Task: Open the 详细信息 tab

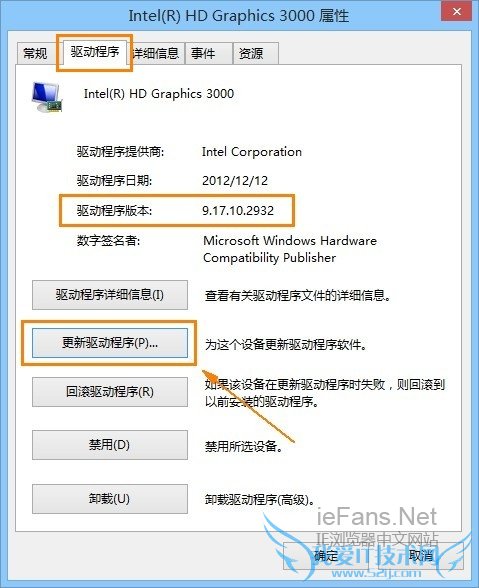Action: coord(156,53)
